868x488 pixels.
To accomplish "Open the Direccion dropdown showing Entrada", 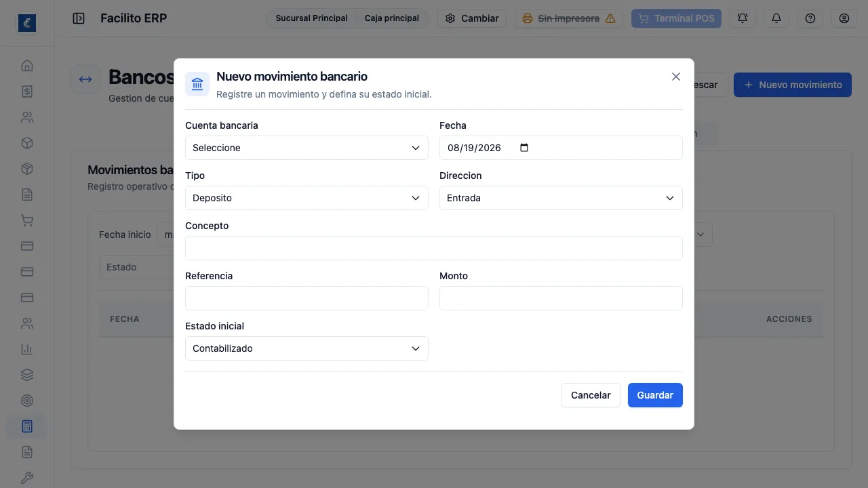I will 561,198.
